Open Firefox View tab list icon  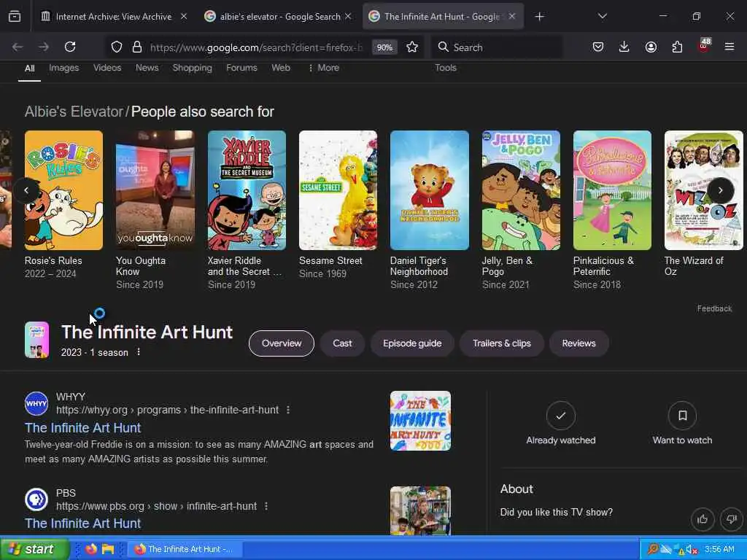click(15, 17)
